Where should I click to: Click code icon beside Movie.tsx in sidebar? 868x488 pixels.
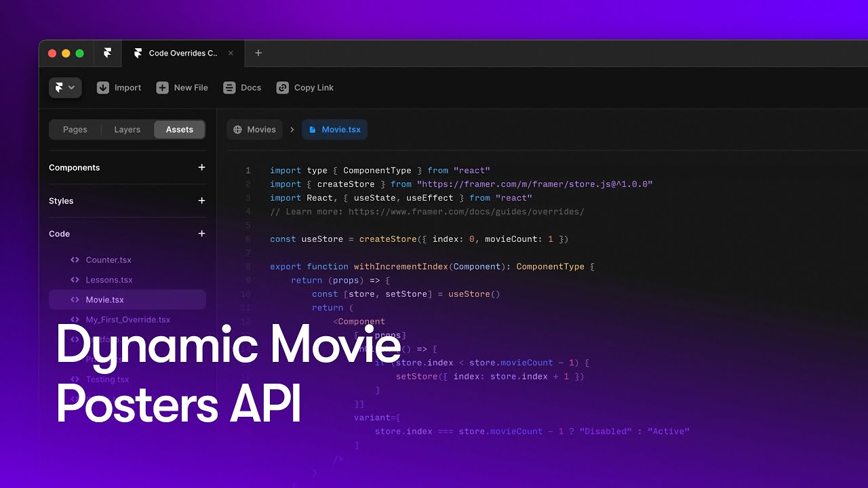click(x=75, y=300)
